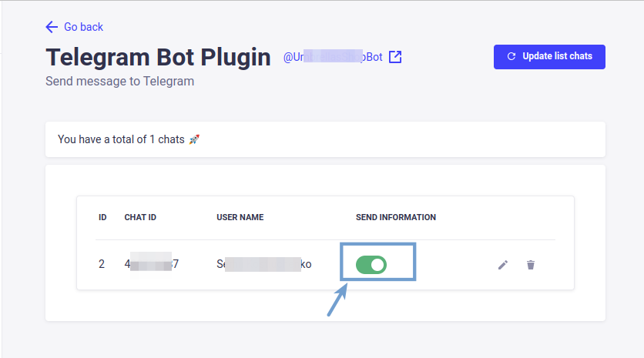Open the bot's external link icon
The height and width of the screenshot is (358, 644).
coord(395,57)
